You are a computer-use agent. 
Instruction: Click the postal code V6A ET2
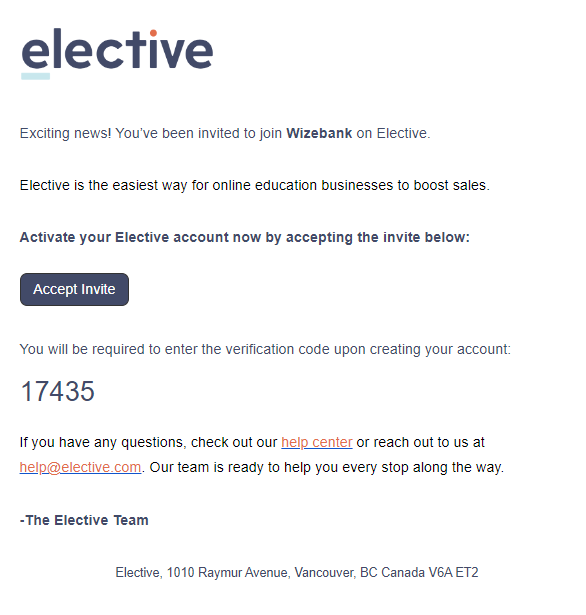click(x=453, y=572)
